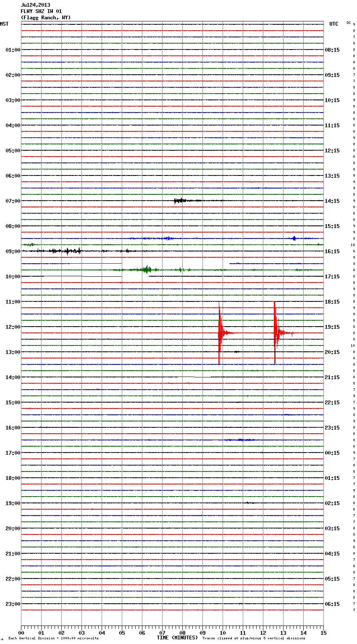357x644 pixels.
Task: Click the small blue spike near minute 13.5
Action: [294, 238]
